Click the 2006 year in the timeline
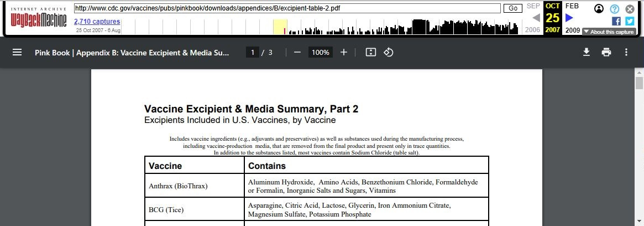The width and height of the screenshot is (644, 226). tap(533, 30)
